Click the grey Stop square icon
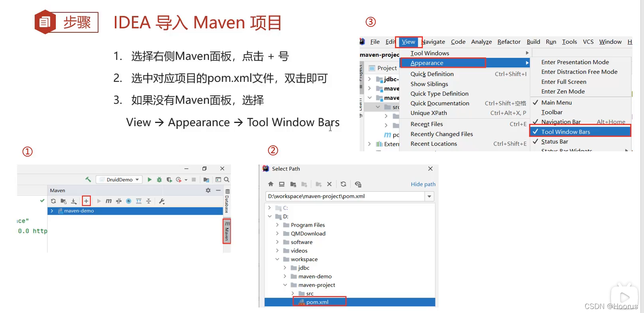This screenshot has width=644, height=313. pyautogui.click(x=194, y=180)
